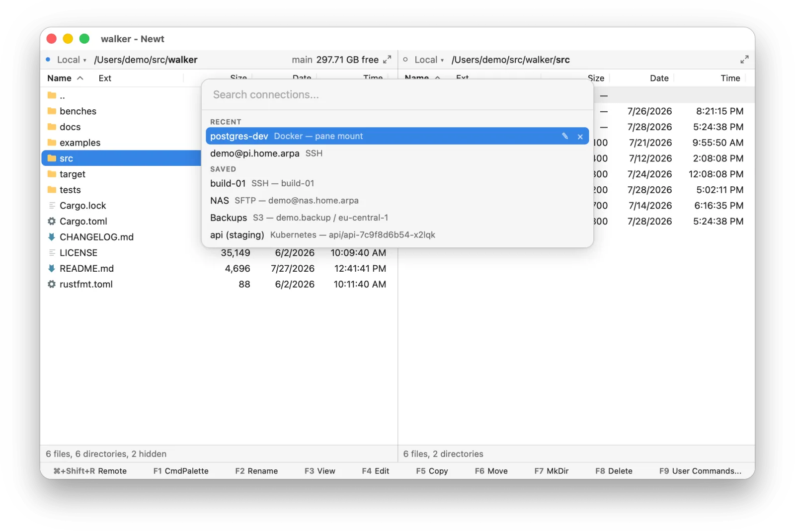Click the README.md markdown icon
Screen dimensions: 795x532
[52, 268]
